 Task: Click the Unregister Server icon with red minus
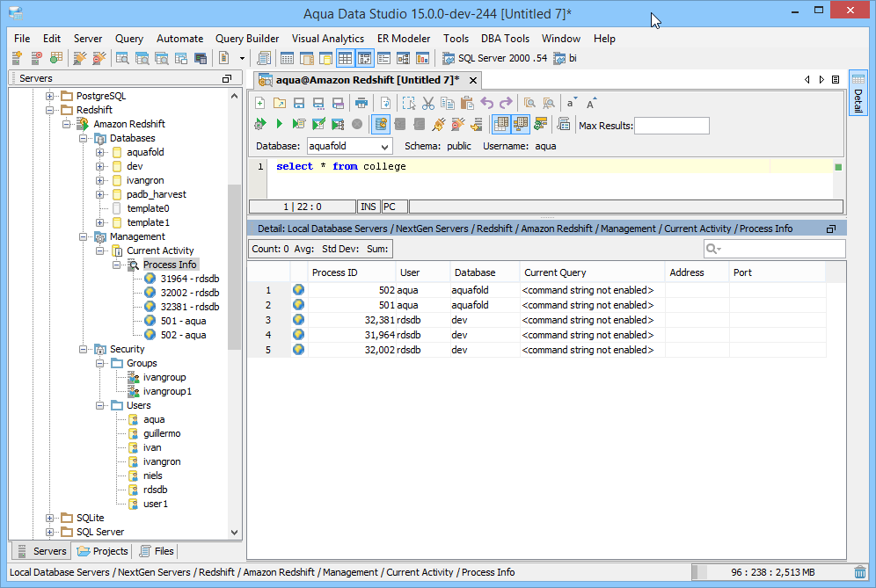pos(36,57)
